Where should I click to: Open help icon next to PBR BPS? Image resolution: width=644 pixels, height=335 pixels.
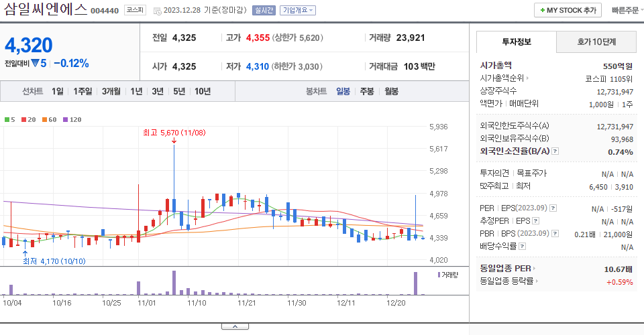pyautogui.click(x=555, y=234)
